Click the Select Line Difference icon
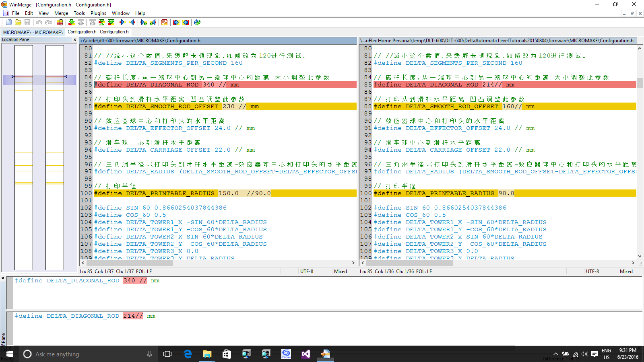 click(x=60, y=23)
